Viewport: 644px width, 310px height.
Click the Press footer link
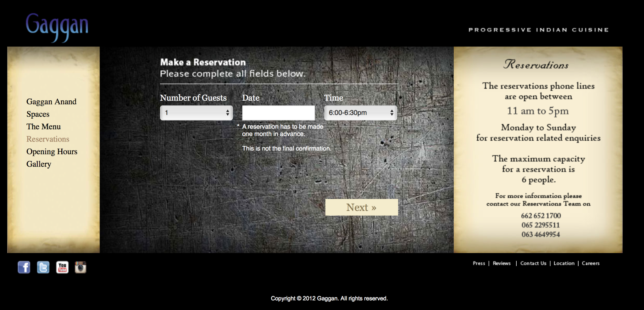(479, 263)
